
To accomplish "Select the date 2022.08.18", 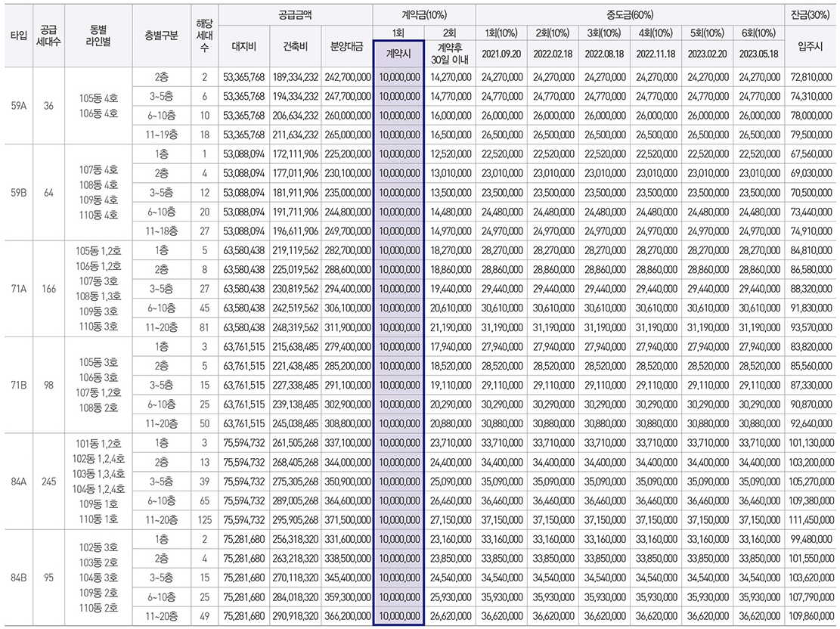I will click(604, 54).
